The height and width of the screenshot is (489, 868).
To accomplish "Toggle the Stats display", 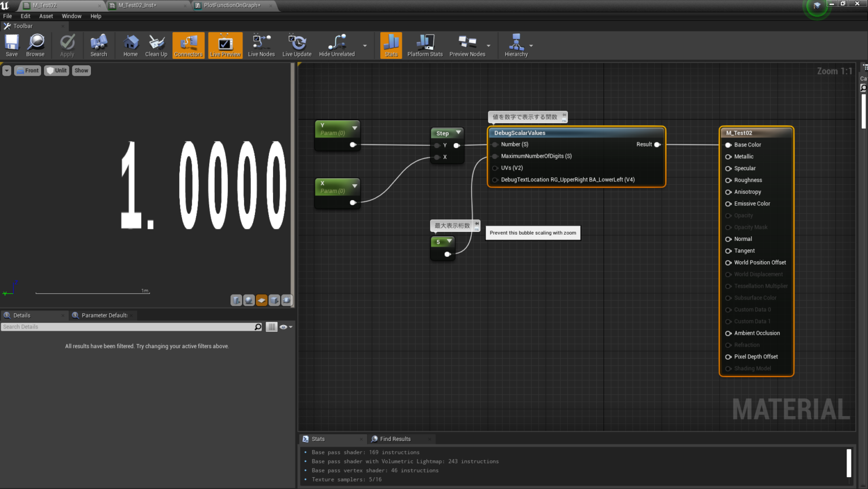I will 391,45.
